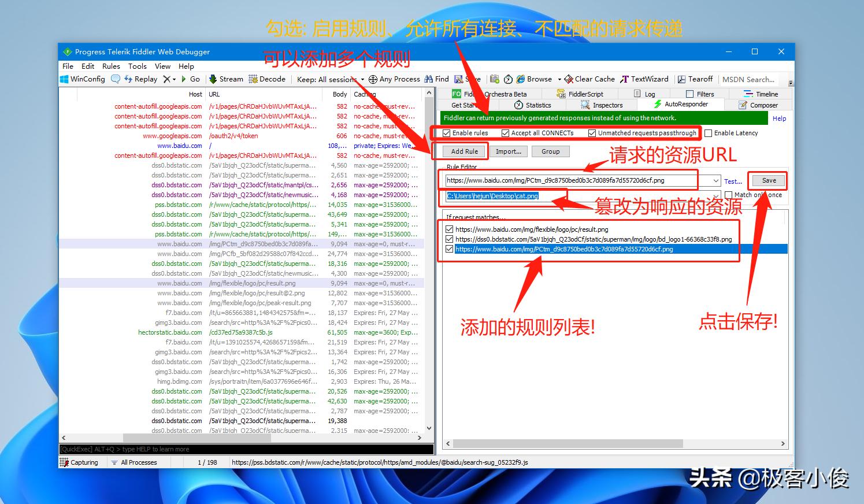Toggle Decode in the toolbar
This screenshot has width=864, height=504.
pyautogui.click(x=267, y=79)
